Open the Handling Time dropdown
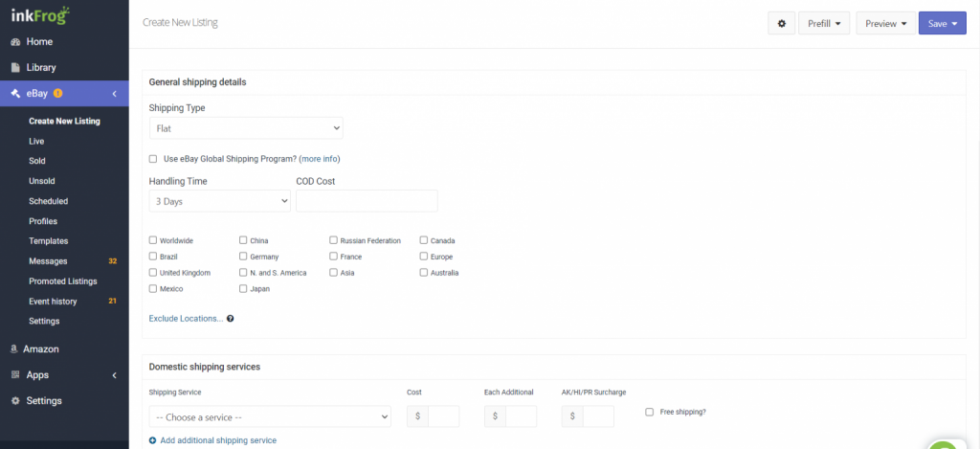Screen dimensions: 980x449 tap(219, 201)
